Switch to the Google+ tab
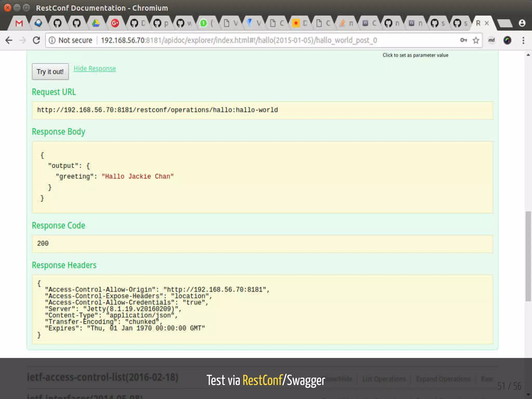 (x=115, y=23)
